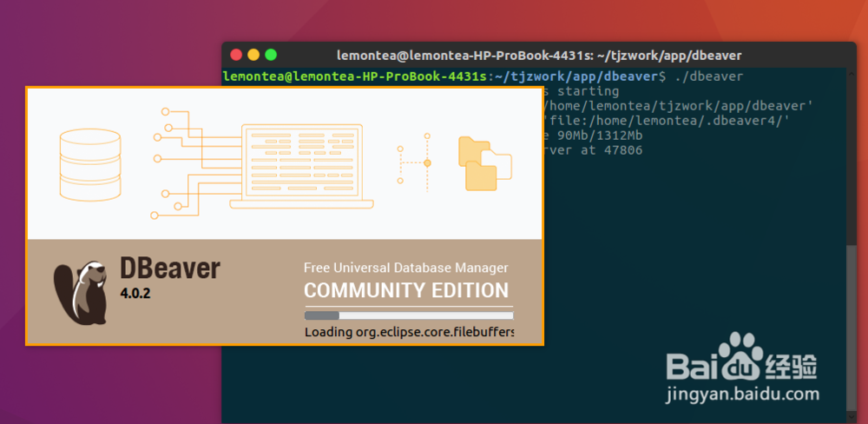
Task: Click the terminal vertical scrollbar
Action: [x=851, y=327]
